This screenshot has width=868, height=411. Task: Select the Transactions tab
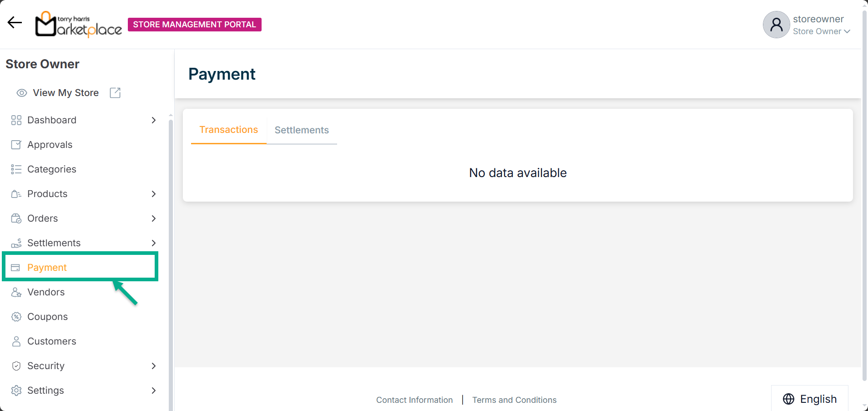click(228, 130)
